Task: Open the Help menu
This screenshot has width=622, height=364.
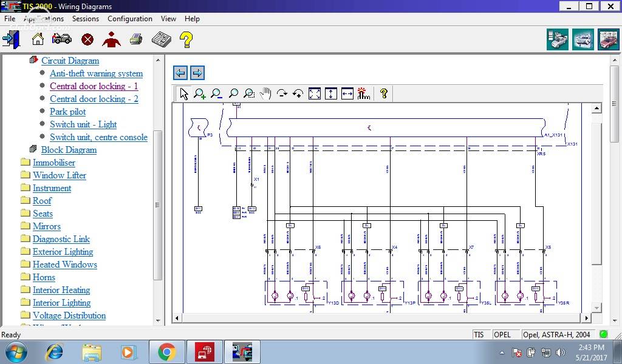Action: click(x=192, y=19)
